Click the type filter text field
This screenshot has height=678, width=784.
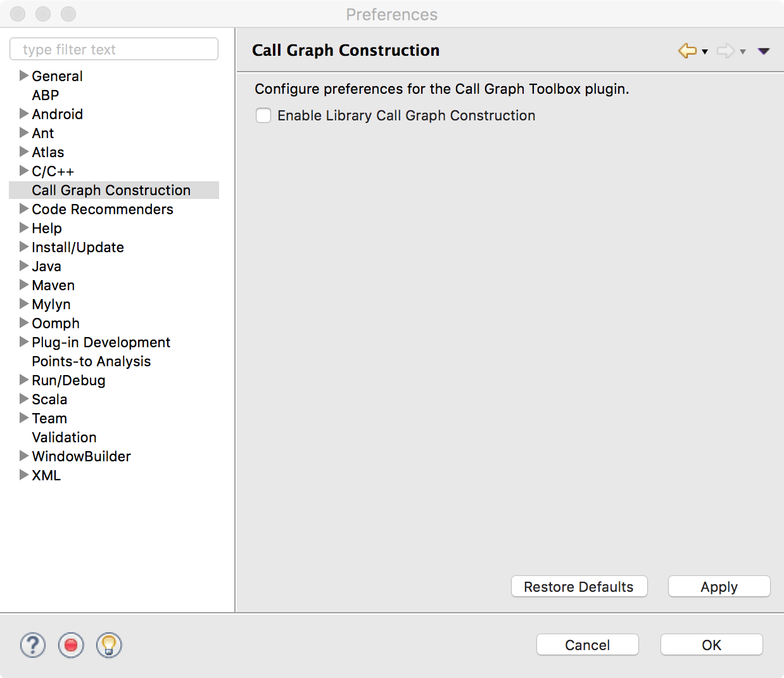point(114,49)
